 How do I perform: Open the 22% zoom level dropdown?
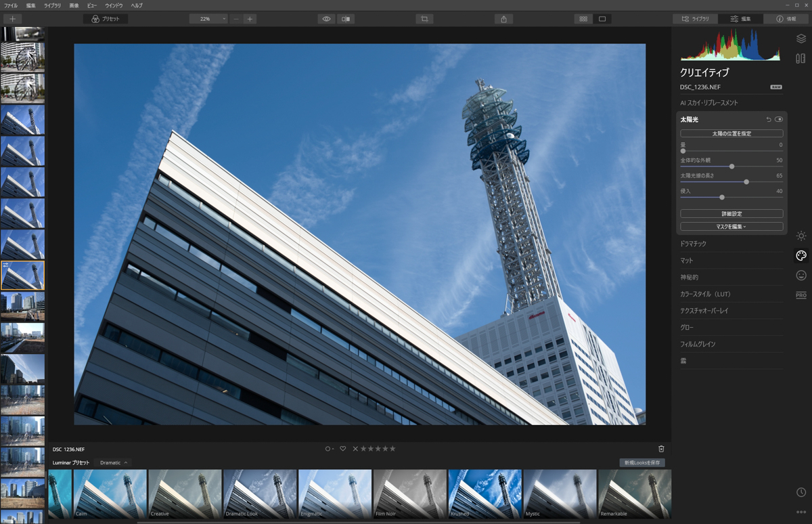click(x=208, y=19)
